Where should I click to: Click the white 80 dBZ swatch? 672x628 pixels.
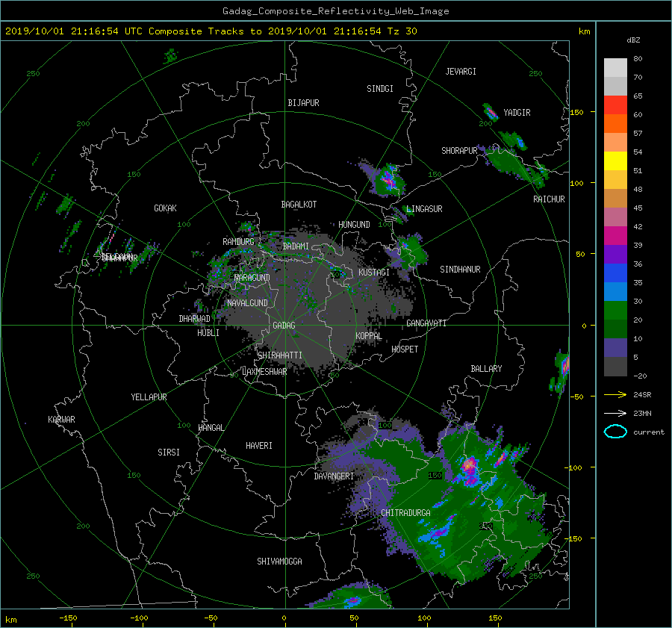pos(615,68)
